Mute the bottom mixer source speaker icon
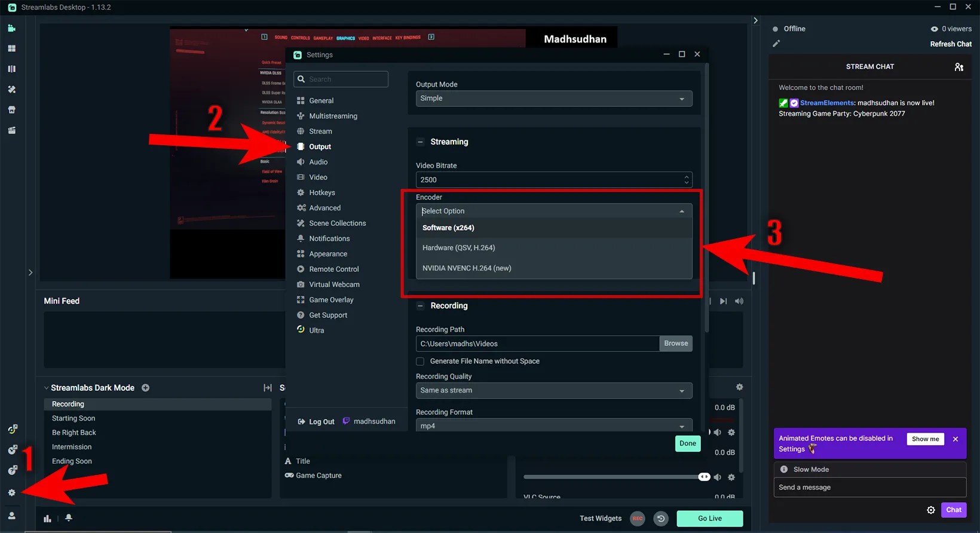The height and width of the screenshot is (533, 980). 718,477
